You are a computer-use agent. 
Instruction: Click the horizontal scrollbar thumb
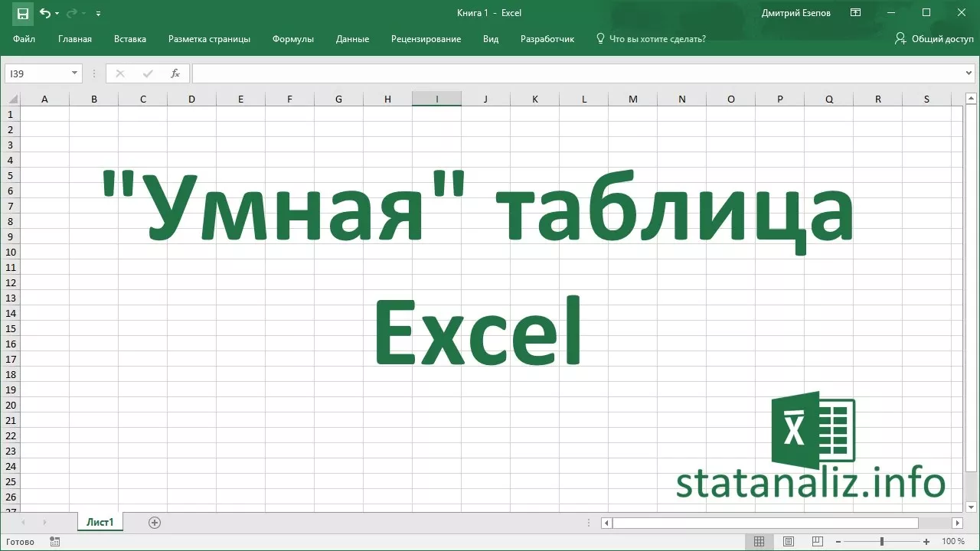[766, 523]
